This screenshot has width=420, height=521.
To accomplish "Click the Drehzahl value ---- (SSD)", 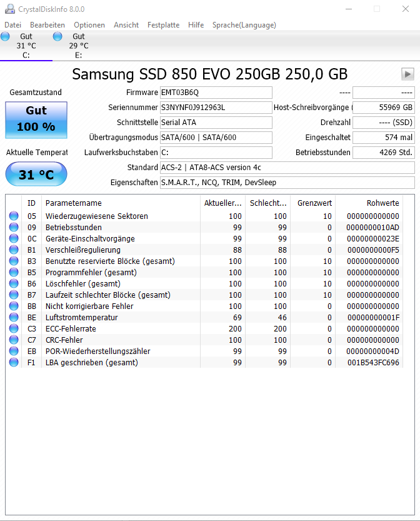I will point(384,123).
